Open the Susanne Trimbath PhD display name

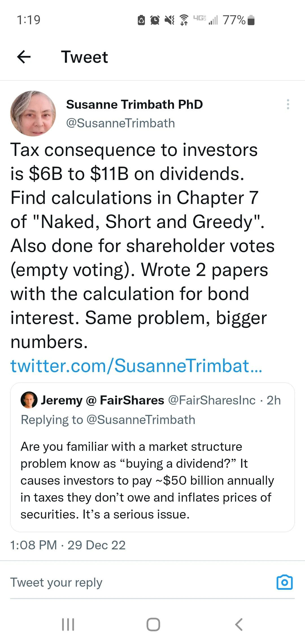tap(134, 105)
